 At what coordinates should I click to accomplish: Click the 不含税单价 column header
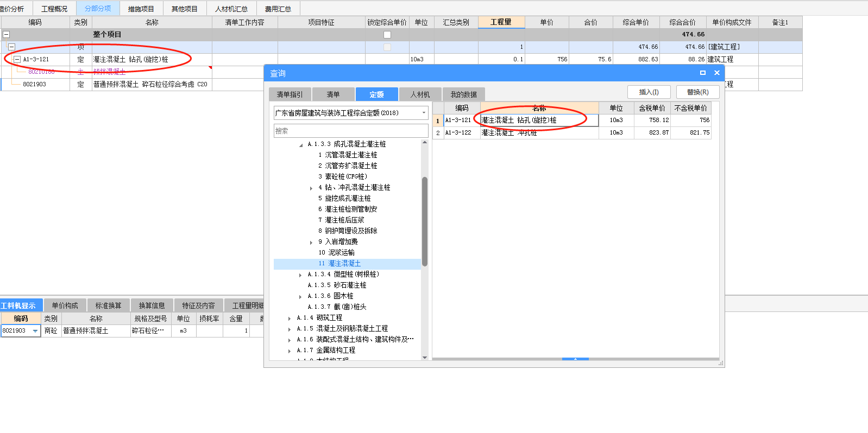point(691,108)
